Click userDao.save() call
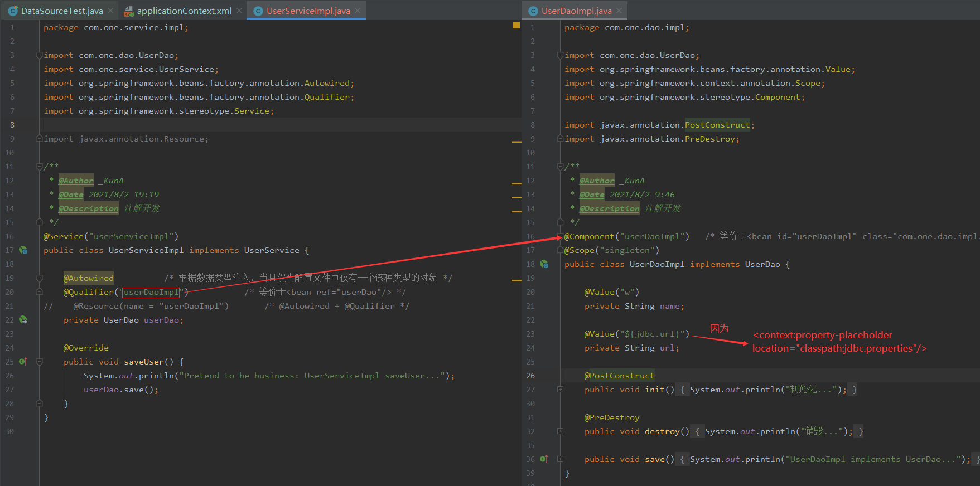The image size is (980, 486). tap(121, 390)
